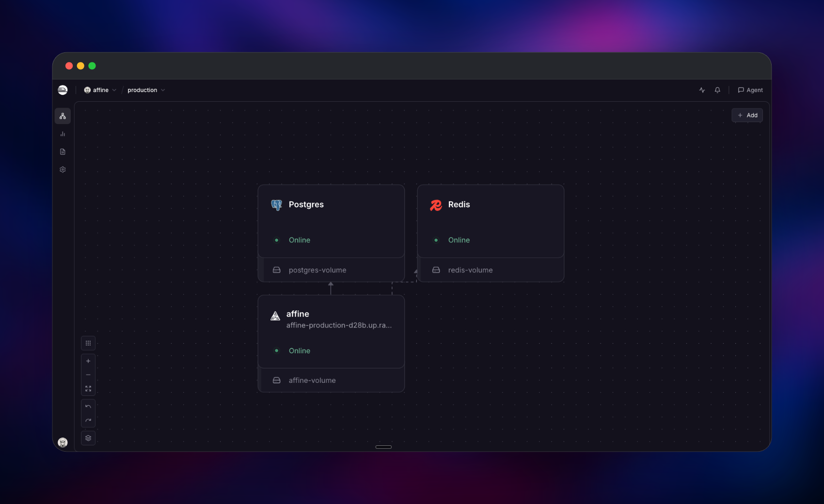Viewport: 824px width, 504px height.
Task: Open notifications bell
Action: pos(717,90)
